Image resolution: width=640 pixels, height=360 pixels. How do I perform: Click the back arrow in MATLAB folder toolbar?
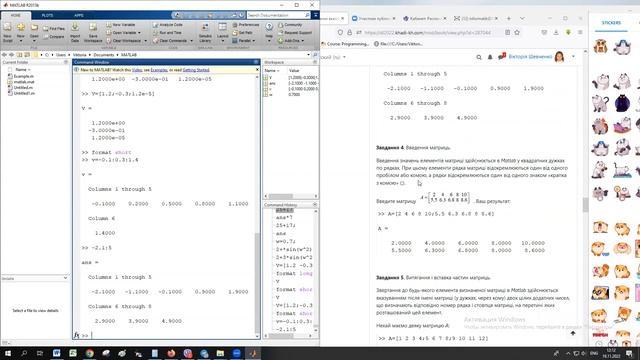4,55
